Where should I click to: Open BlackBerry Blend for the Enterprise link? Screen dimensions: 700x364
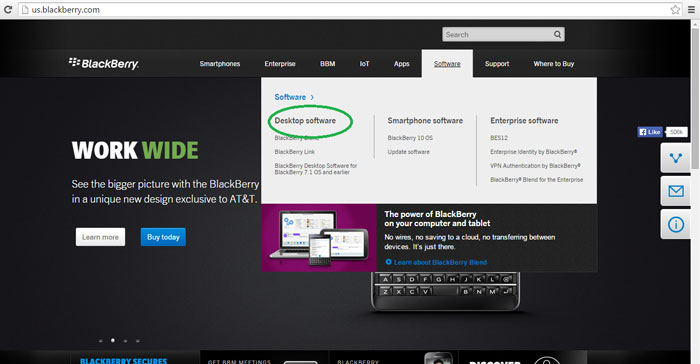[537, 180]
